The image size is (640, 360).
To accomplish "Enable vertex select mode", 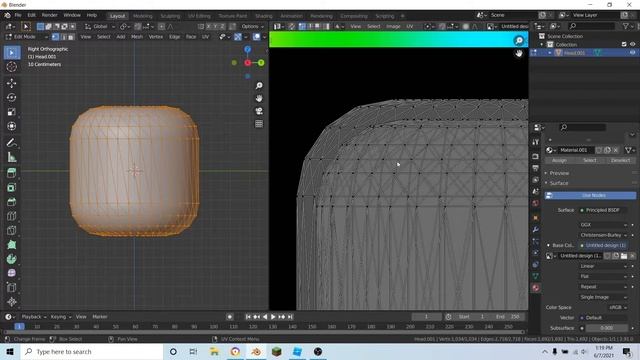I will (x=56, y=37).
